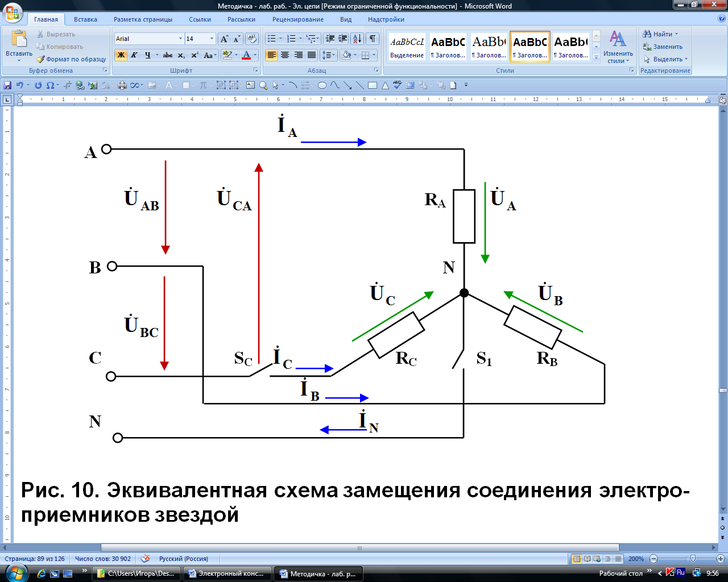The width and height of the screenshot is (728, 582).
Task: Toggle italic (К) formatting
Action: (x=134, y=55)
